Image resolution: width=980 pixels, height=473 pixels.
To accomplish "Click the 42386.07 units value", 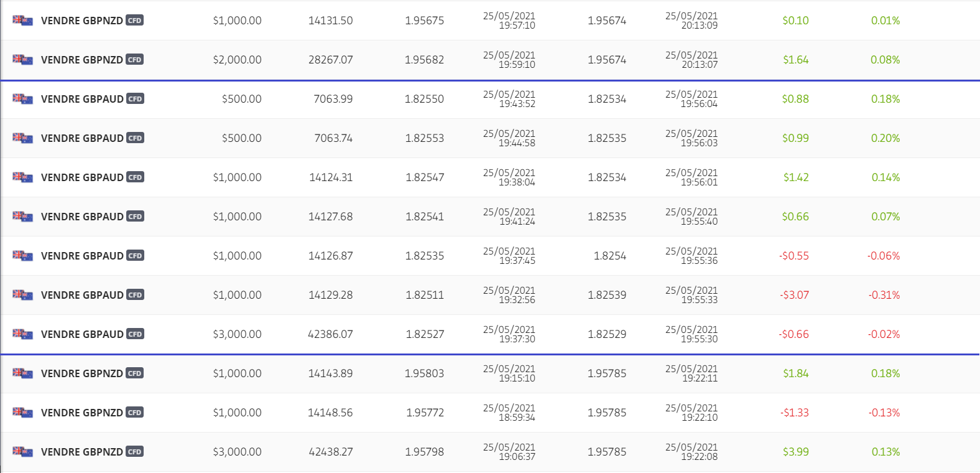I will coord(330,334).
